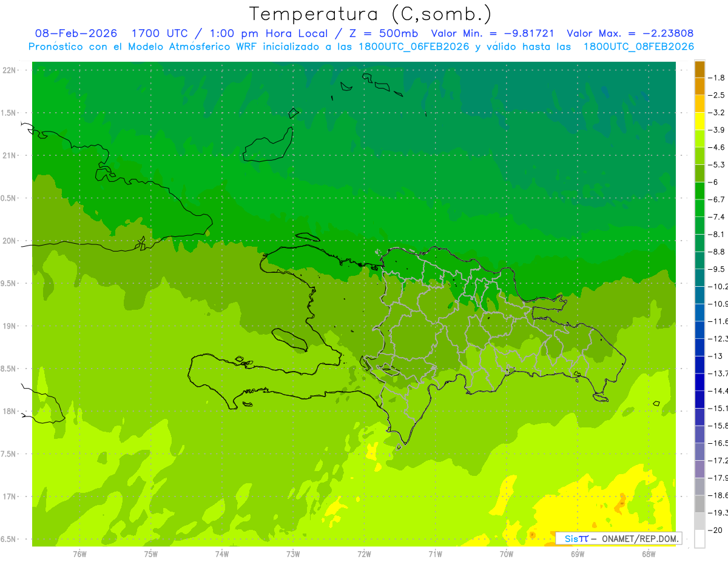Click the '73W' longitude label

point(293,554)
